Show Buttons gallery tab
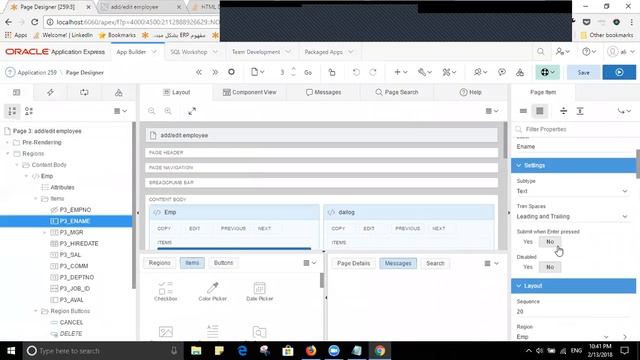This screenshot has width=640, height=360. click(x=223, y=263)
